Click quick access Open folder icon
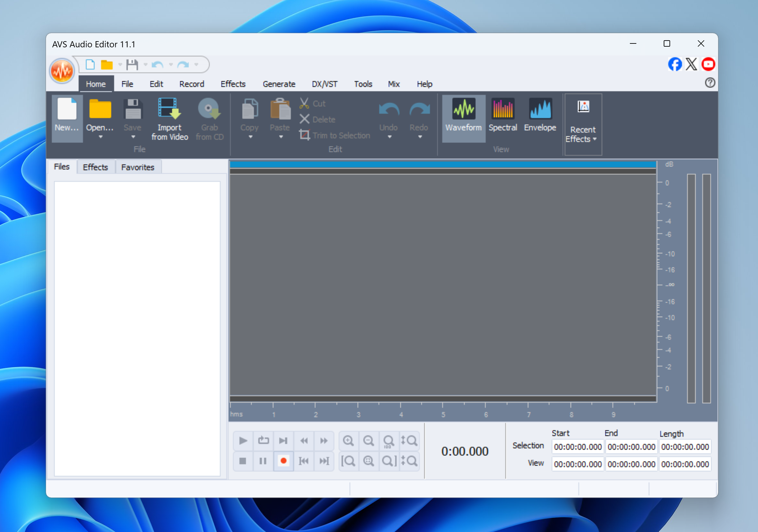 click(x=107, y=64)
